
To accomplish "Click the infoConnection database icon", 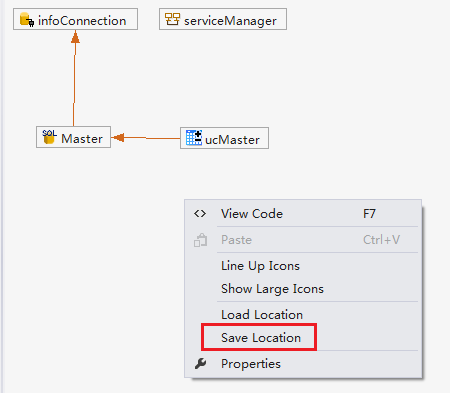I will [27, 19].
